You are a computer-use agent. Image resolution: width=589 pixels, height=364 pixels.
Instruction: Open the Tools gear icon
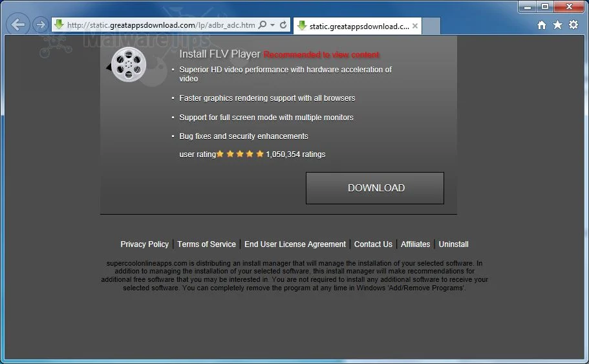(573, 25)
